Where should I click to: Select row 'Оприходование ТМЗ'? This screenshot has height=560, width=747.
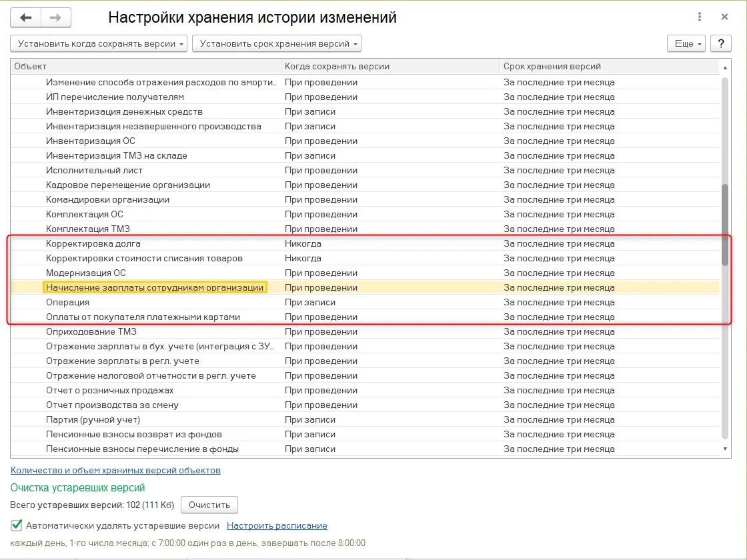click(x=365, y=332)
